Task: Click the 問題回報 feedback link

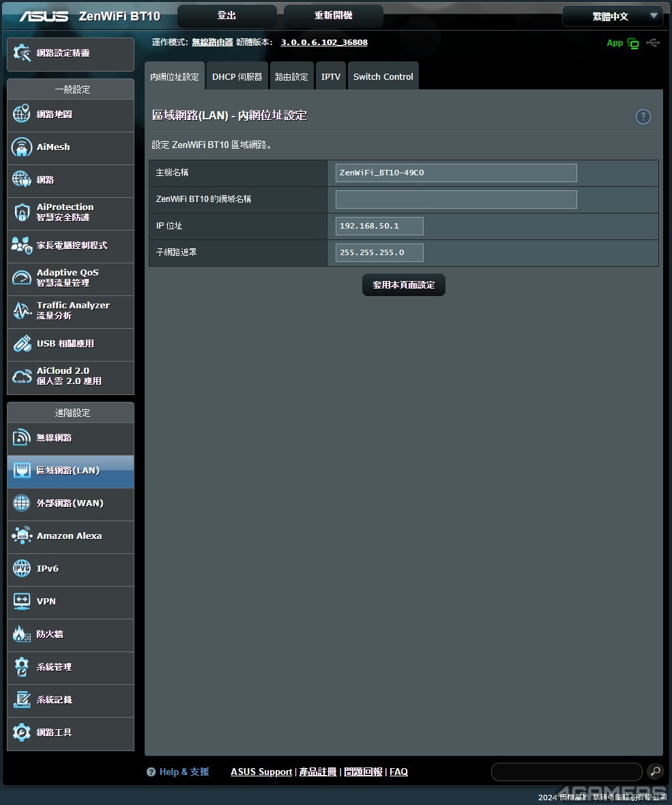Action: (363, 772)
